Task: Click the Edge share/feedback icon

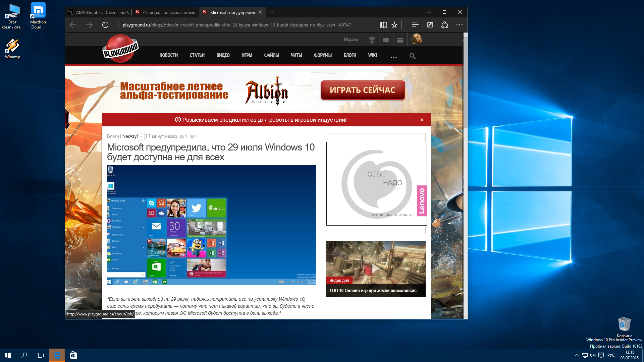Action: pos(445,25)
